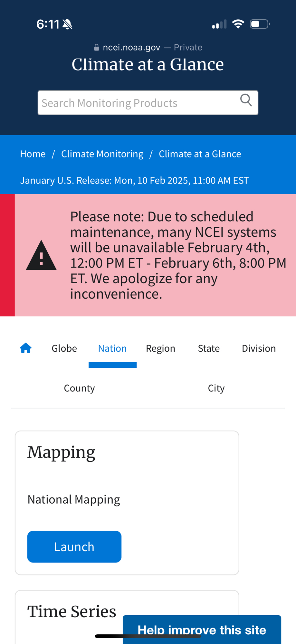Image resolution: width=296 pixels, height=644 pixels.
Task: Tap the silent mode bell icon
Action: (68, 24)
